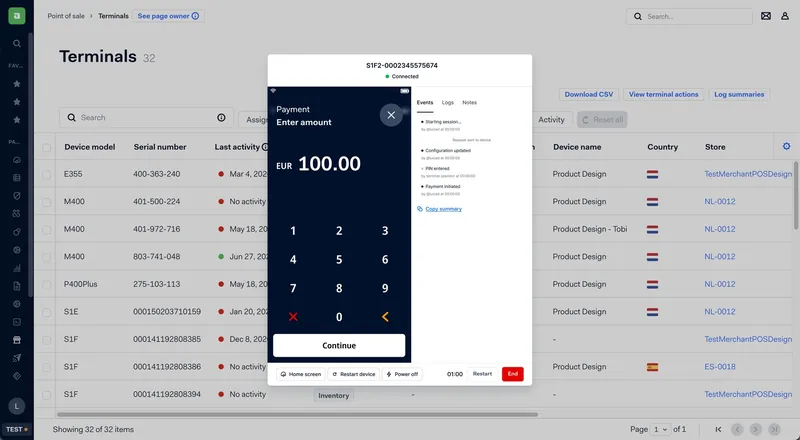Click the vertical table scrollbar

point(796,195)
